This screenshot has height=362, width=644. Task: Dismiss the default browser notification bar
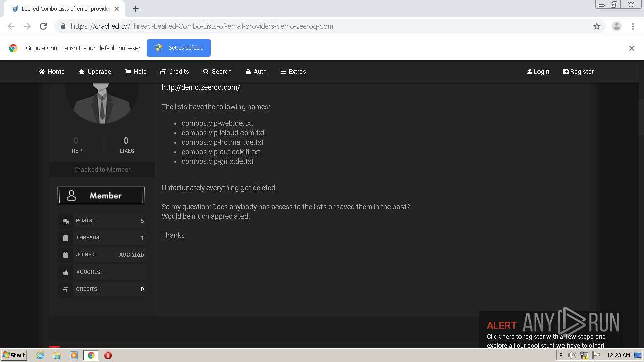(632, 48)
